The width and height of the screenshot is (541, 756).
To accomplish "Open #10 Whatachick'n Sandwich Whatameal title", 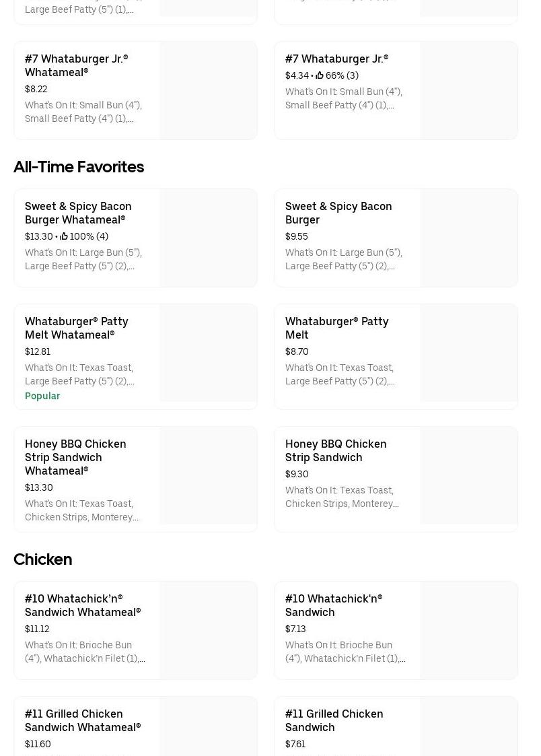I will [x=82, y=605].
